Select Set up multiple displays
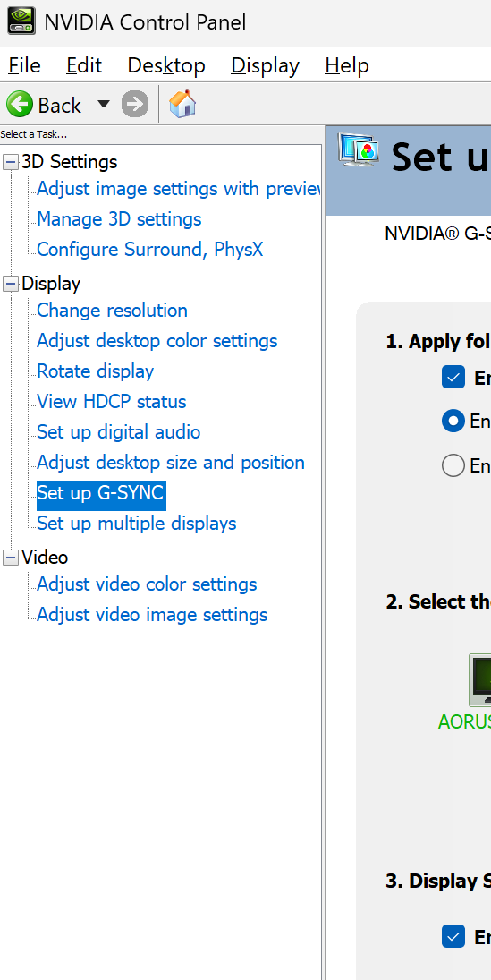This screenshot has width=491, height=980. click(x=136, y=524)
